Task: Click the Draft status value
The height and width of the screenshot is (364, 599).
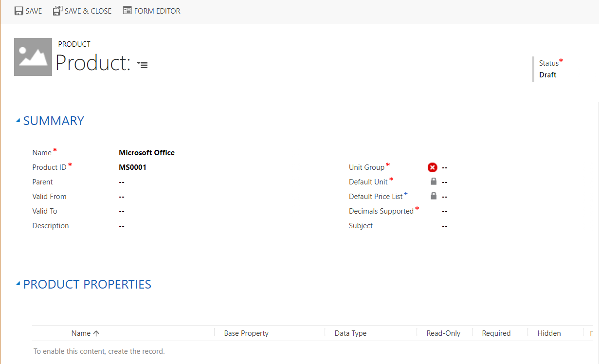Action: click(547, 75)
